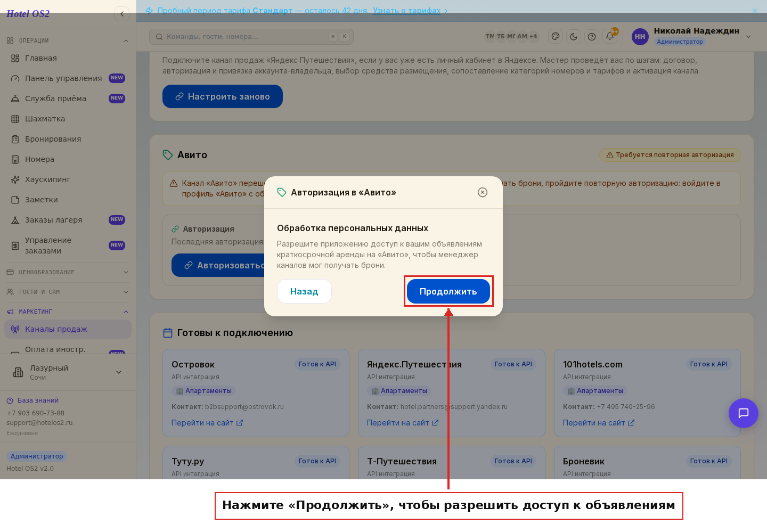Viewport: 767px width, 532px height.
Task: Click the Продолжить button in the dialog
Action: (448, 291)
